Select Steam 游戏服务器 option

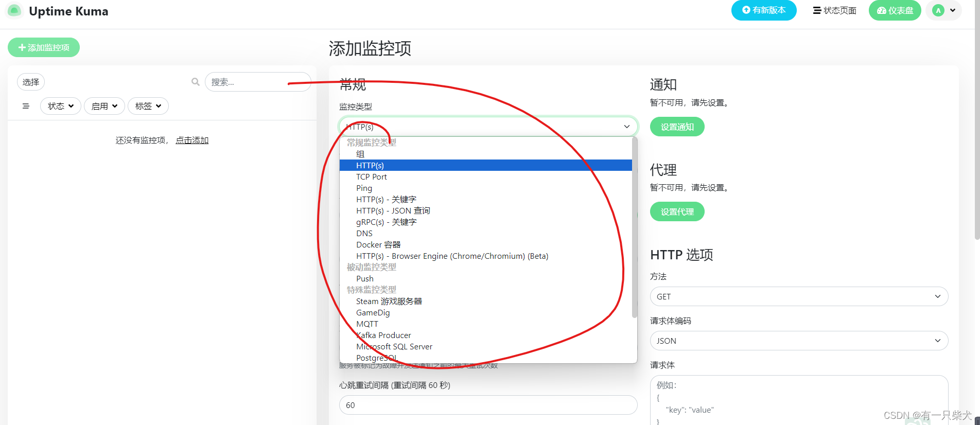point(486,301)
